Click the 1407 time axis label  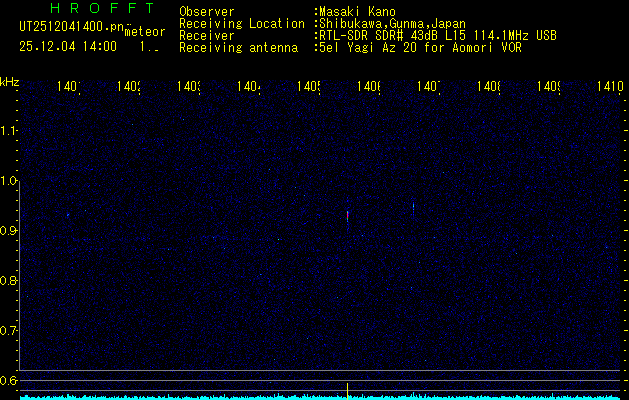(x=429, y=86)
